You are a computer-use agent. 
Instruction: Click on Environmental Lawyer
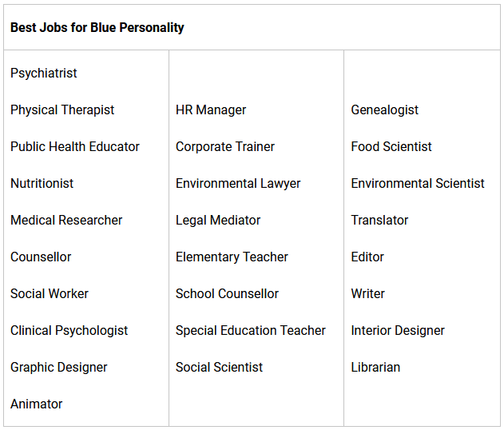[238, 183]
